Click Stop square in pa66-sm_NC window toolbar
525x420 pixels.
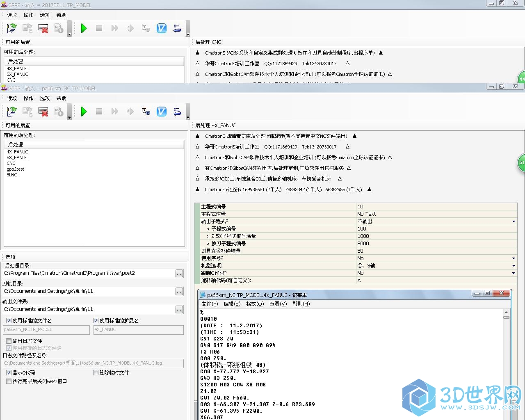[99, 112]
